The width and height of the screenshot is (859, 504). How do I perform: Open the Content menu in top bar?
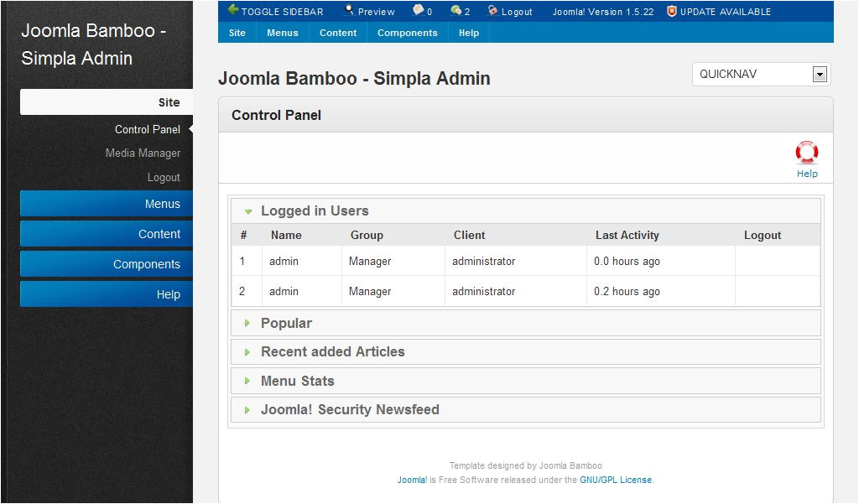tap(338, 33)
